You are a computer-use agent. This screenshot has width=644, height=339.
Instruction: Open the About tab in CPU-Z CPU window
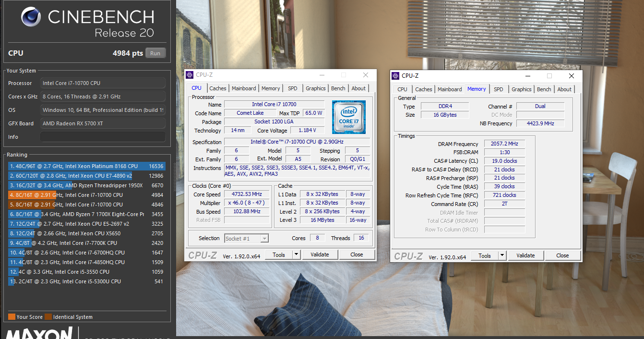click(x=358, y=88)
